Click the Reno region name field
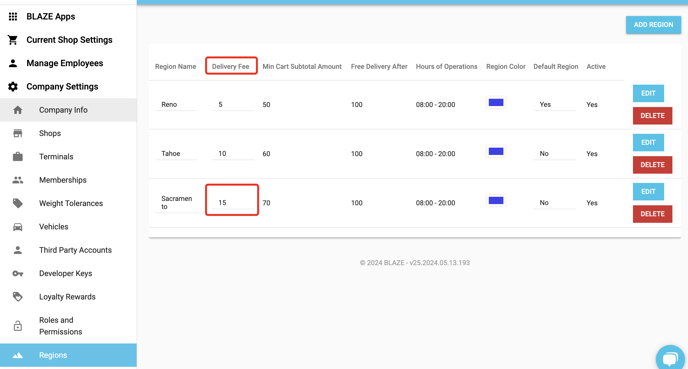This screenshot has height=369, width=688. pos(176,104)
